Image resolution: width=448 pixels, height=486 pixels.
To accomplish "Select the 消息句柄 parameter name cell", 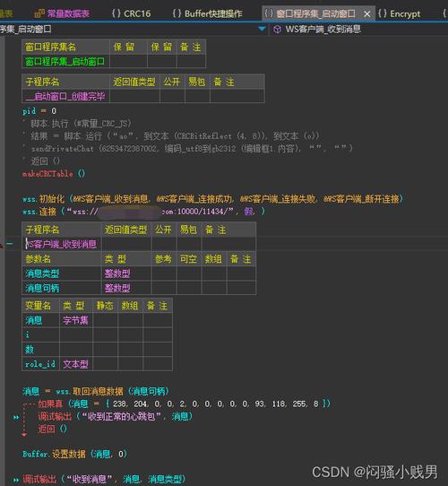I will tap(62, 288).
